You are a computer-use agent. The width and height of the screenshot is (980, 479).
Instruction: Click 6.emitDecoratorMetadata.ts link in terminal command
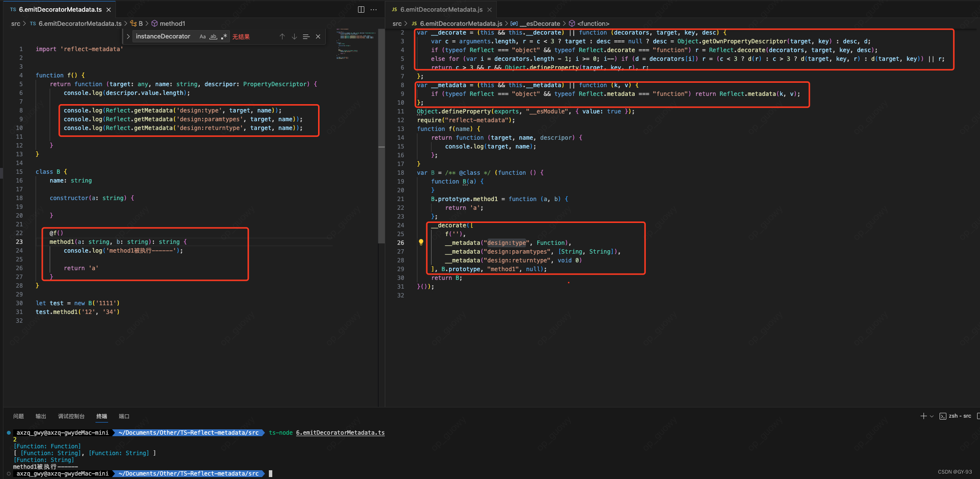click(x=340, y=433)
